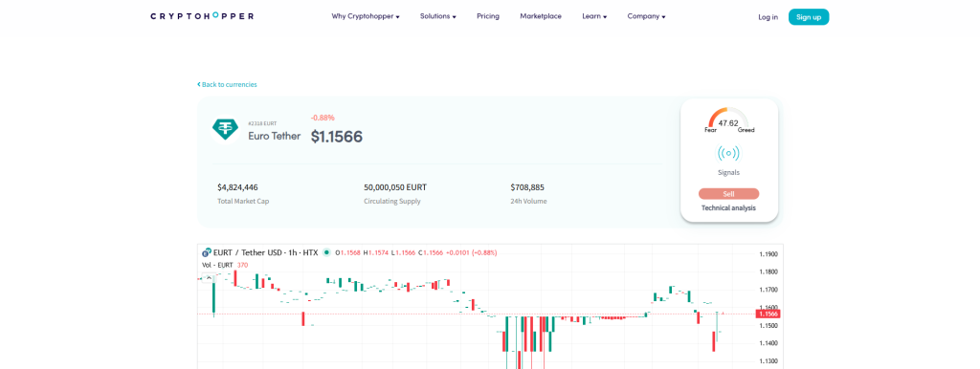Click the Sell technical analysis badge
This screenshot has height=369, width=980.
728,194
